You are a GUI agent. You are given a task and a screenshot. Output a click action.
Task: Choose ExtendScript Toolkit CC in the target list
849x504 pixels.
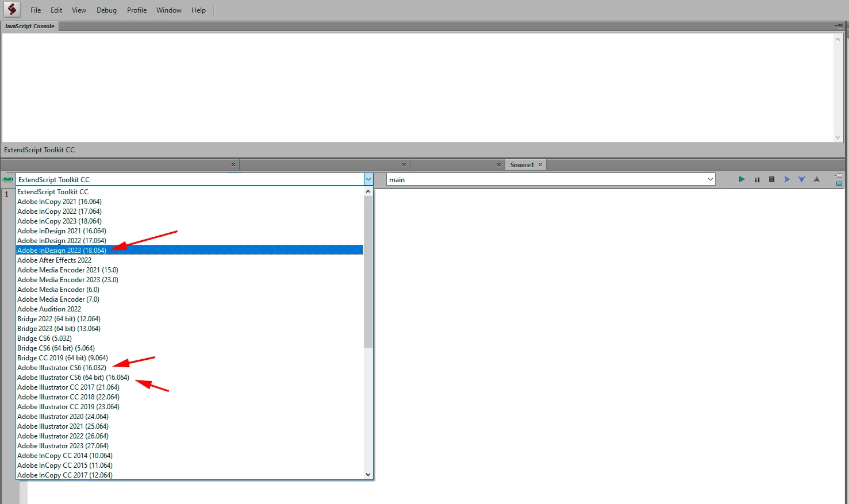point(190,192)
